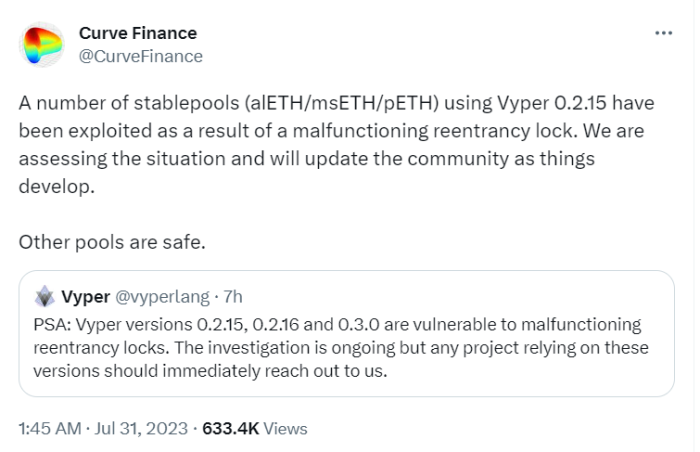Open the @vyperlang handle
700x452 pixels.
162,297
